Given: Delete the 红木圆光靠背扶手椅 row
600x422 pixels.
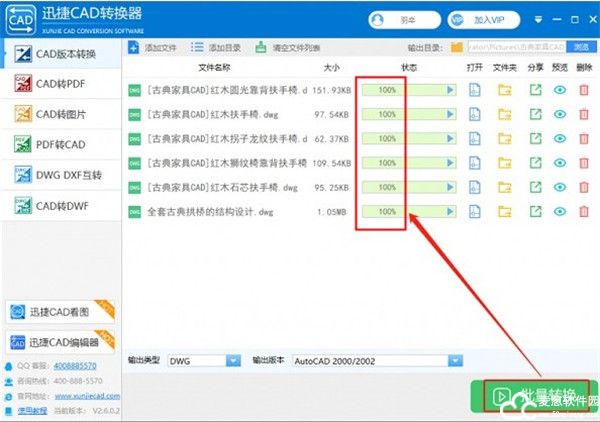Looking at the screenshot, I should point(584,90).
